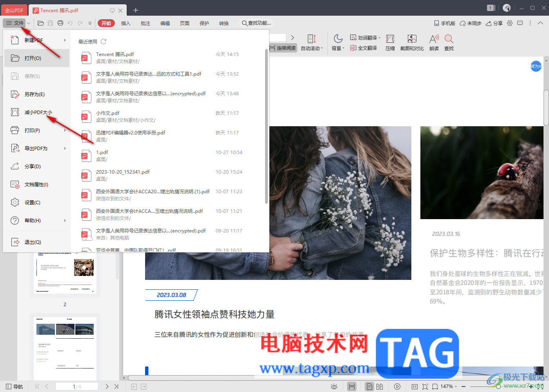Open 手机版 mobile version
The image size is (549, 392).
445,23
